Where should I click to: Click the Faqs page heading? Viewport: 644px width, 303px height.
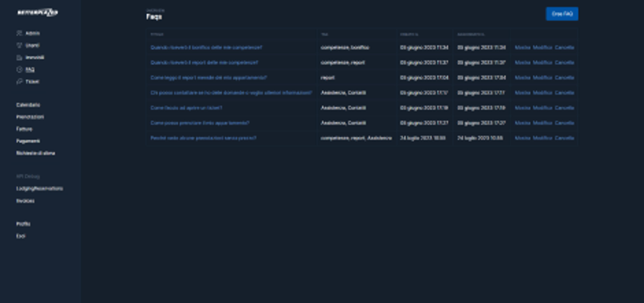point(154,17)
